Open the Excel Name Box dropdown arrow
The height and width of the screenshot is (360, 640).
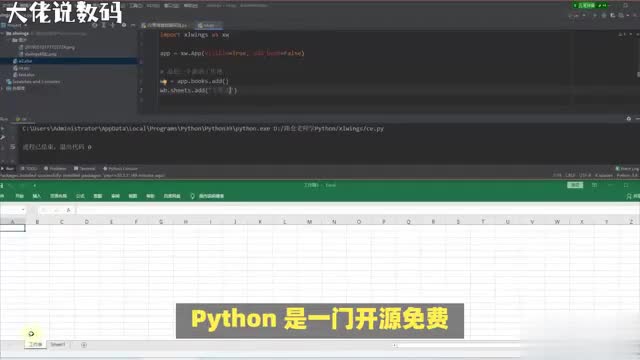(23, 210)
